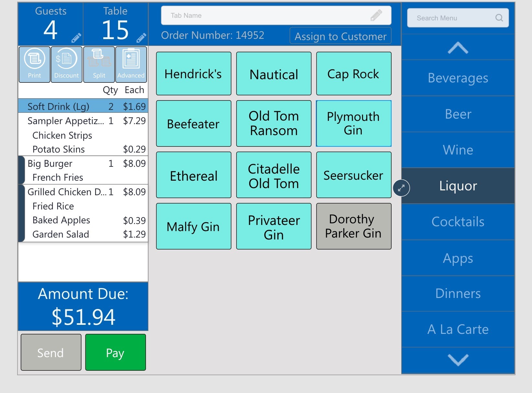This screenshot has height=393, width=532.
Task: Edit guest count with pencil icon
Action: click(x=76, y=38)
